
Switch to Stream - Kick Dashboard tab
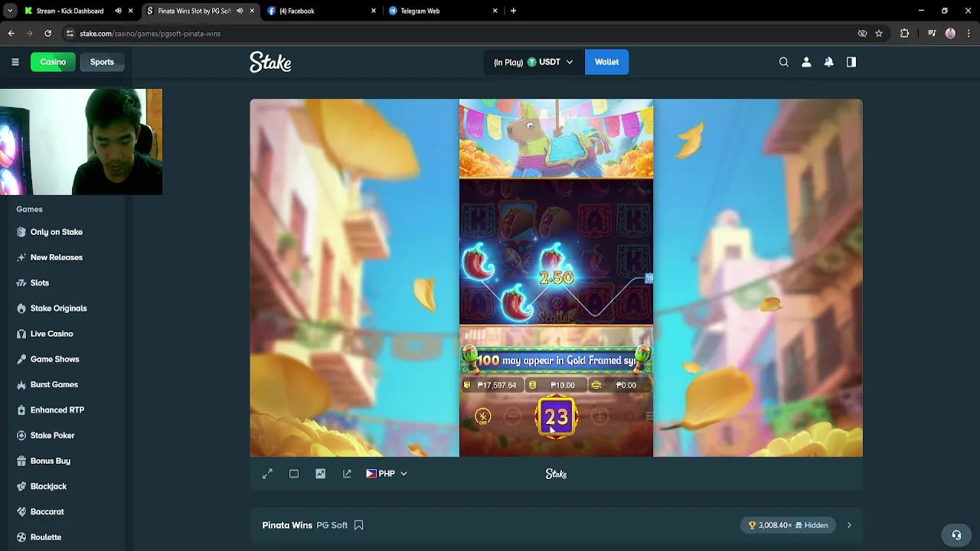click(x=70, y=11)
